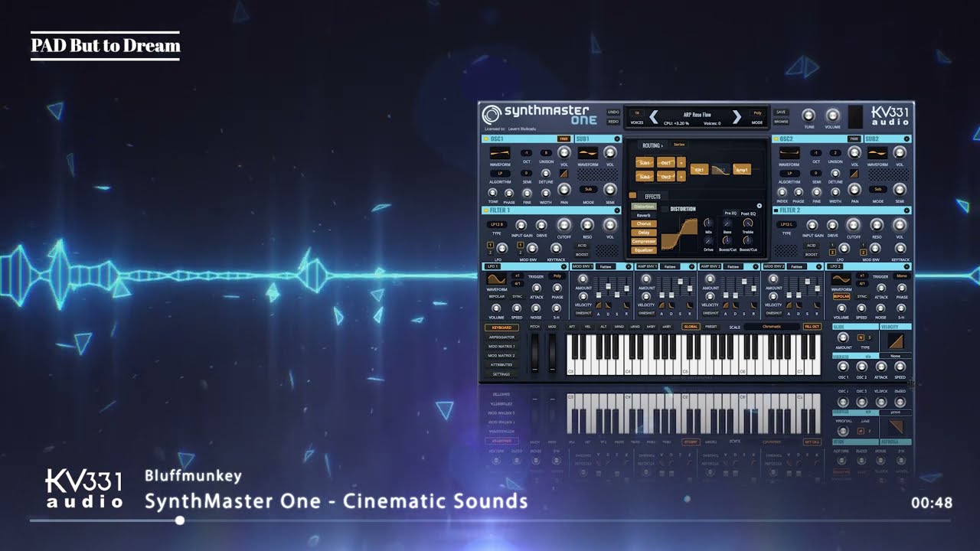
Task: Click the PITCH wheel slider
Action: (534, 353)
